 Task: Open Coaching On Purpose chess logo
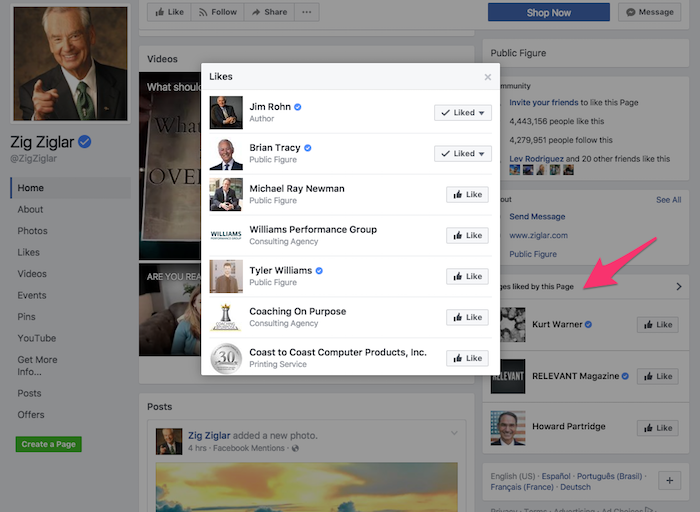226,317
